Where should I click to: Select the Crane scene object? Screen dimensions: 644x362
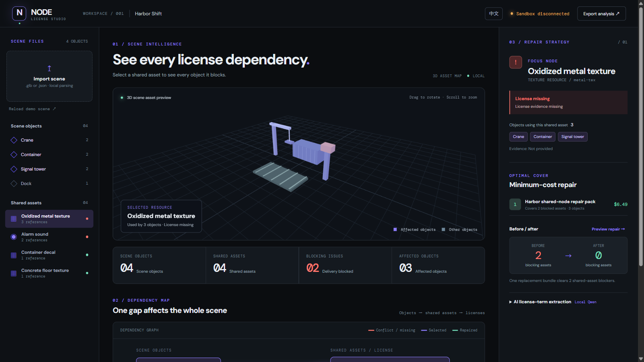[49, 140]
